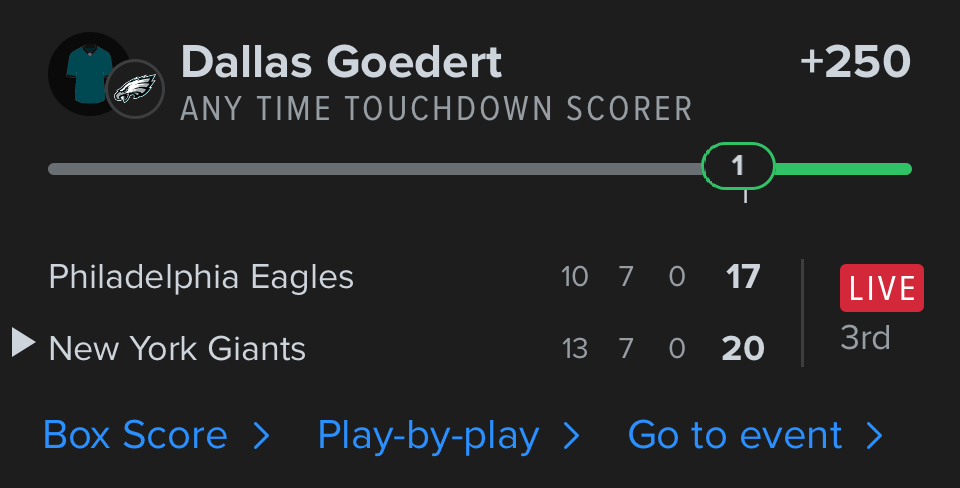Select the Philadelphia Eagles team row
This screenshot has width=960, height=488.
pos(201,277)
